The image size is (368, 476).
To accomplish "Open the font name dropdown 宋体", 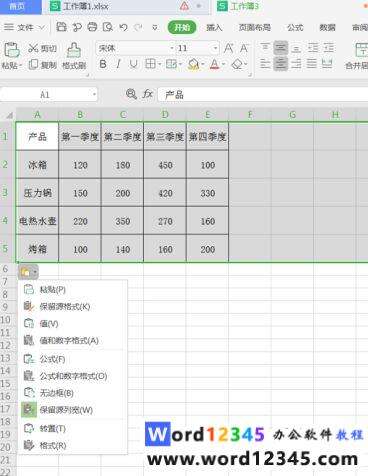I will click(x=172, y=48).
